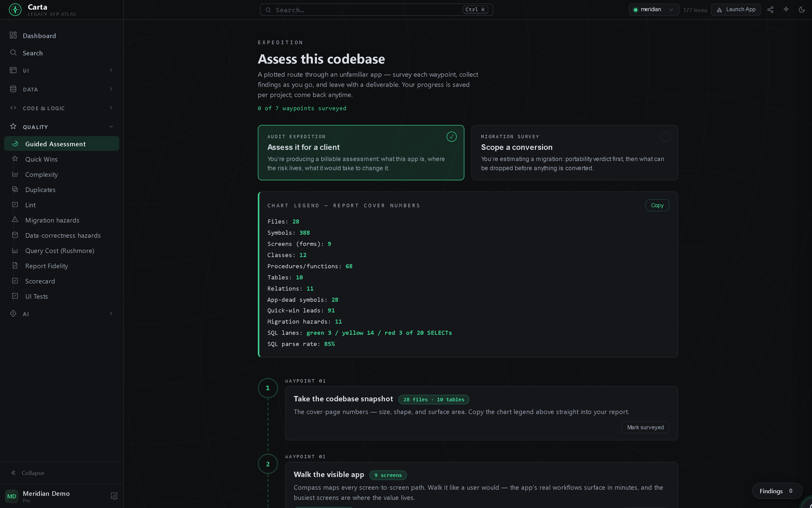Click the Launch App button
Viewport: 812px width, 508px height.
click(736, 10)
